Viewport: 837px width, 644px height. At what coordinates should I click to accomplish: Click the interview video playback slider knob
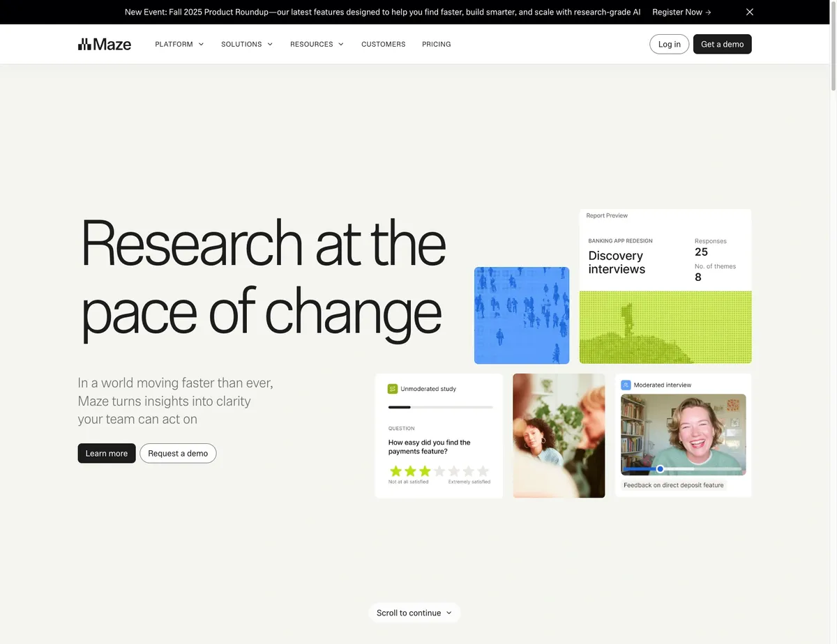[660, 469]
